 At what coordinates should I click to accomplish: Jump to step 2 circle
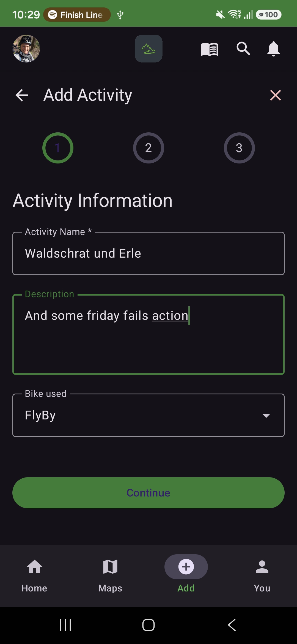click(148, 148)
